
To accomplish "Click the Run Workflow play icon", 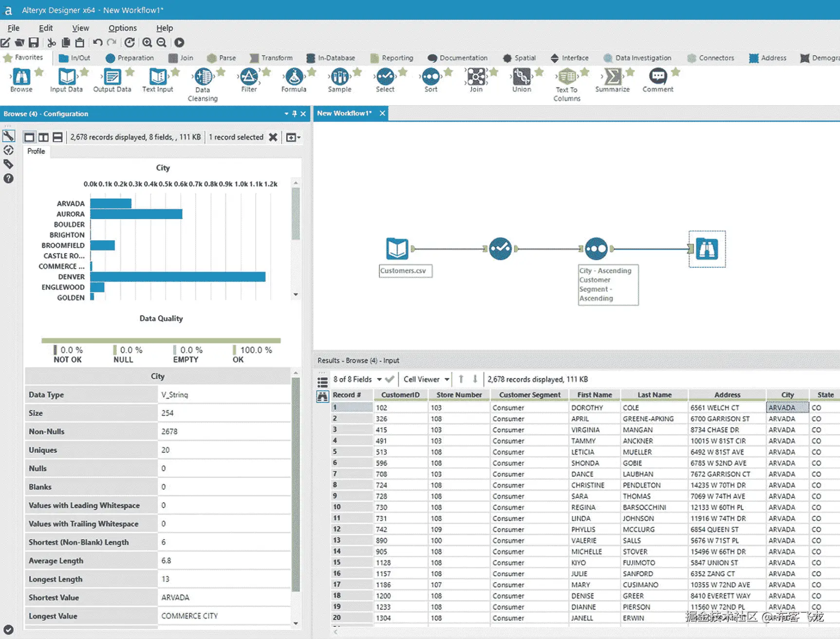I will (179, 43).
